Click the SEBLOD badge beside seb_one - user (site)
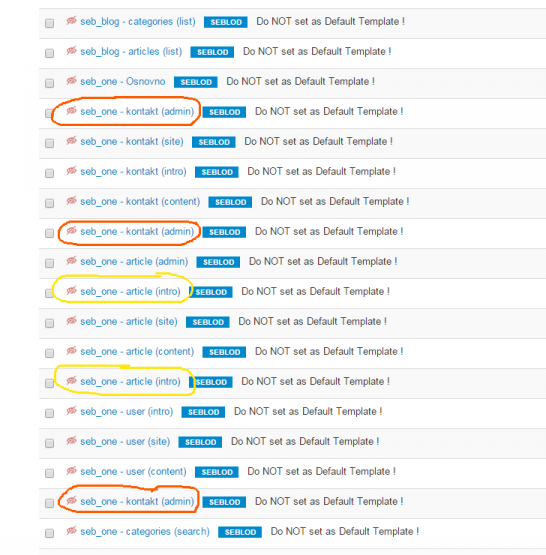Viewport: 546px width, 555px height. (200, 442)
